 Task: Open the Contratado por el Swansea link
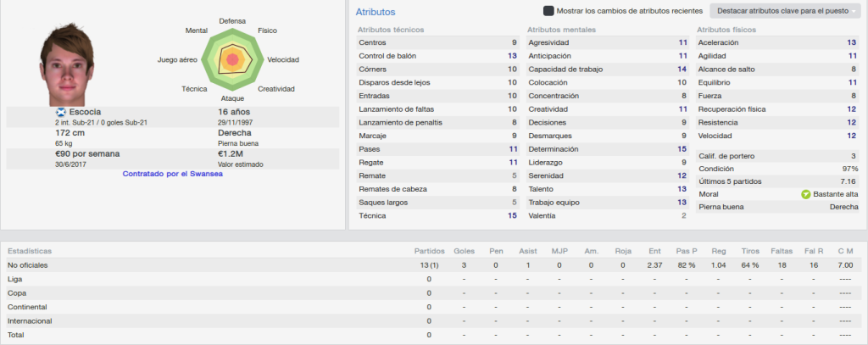pyautogui.click(x=173, y=174)
